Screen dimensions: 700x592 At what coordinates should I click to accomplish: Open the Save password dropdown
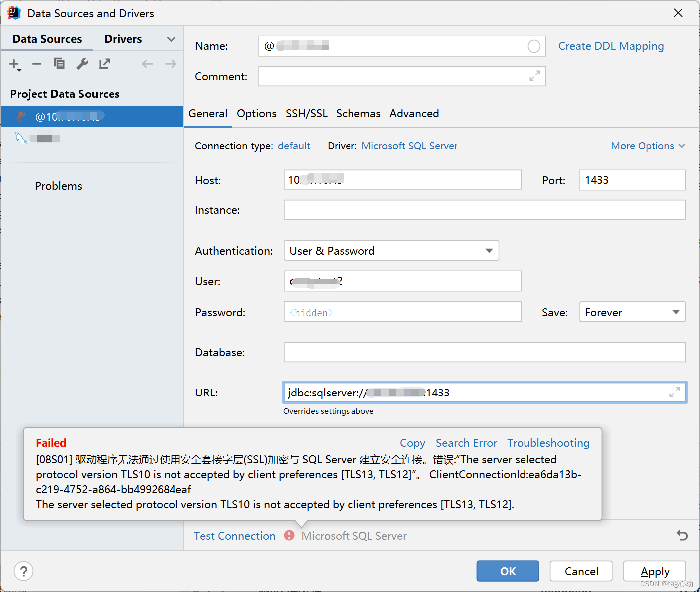pyautogui.click(x=632, y=312)
